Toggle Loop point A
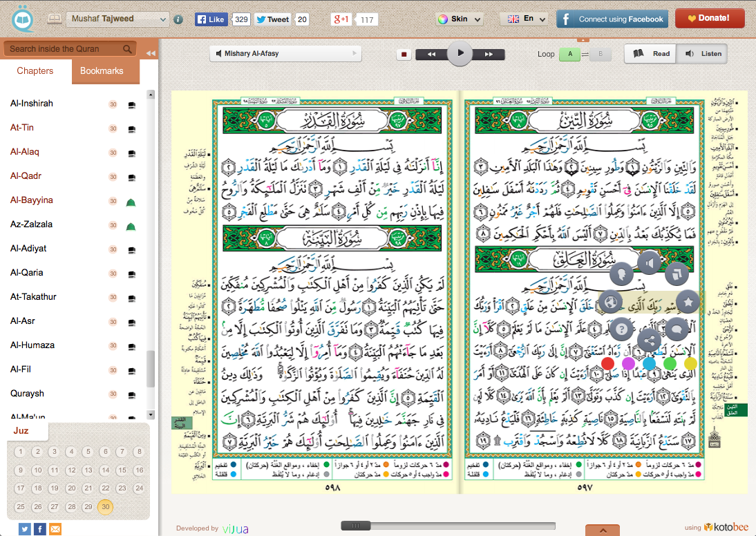756x536 pixels. 570,54
